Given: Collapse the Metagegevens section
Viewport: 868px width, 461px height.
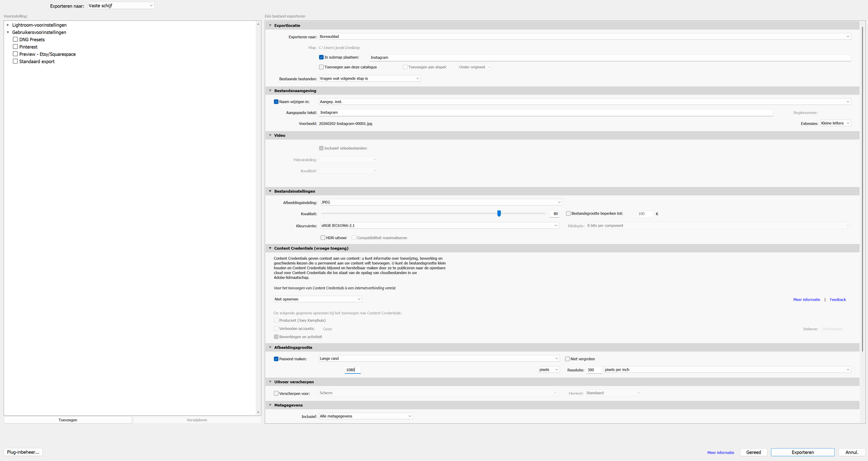Looking at the screenshot, I should click(270, 405).
